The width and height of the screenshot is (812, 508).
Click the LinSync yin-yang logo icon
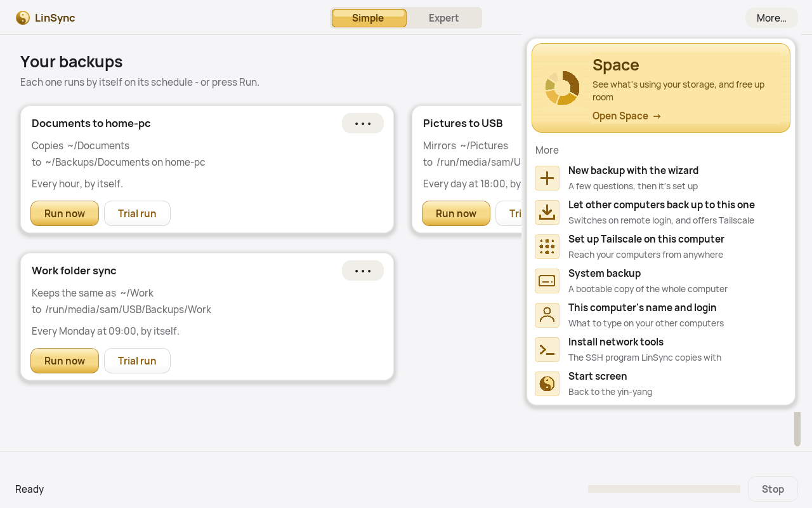(23, 18)
